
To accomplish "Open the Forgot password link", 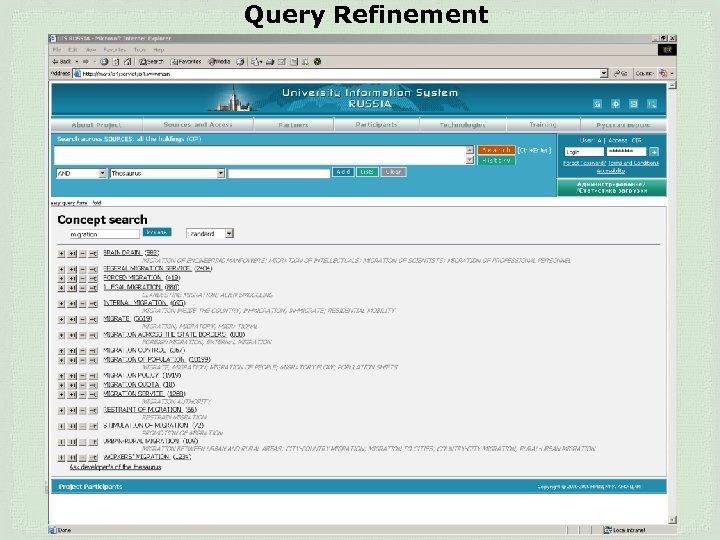I will click(x=584, y=163).
